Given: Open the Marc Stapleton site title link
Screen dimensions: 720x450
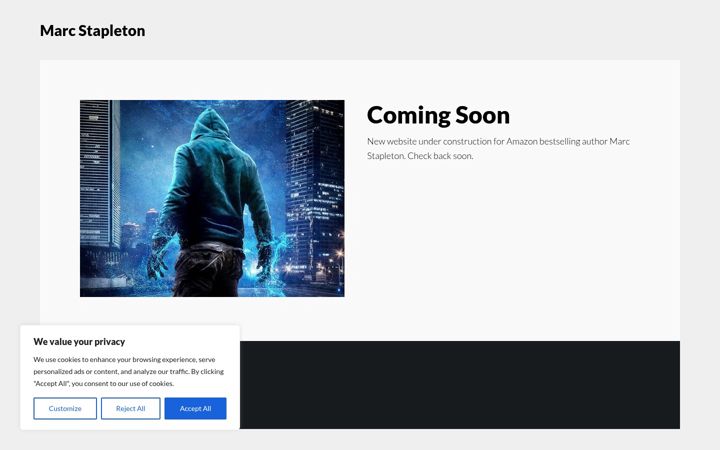Looking at the screenshot, I should pos(92,31).
